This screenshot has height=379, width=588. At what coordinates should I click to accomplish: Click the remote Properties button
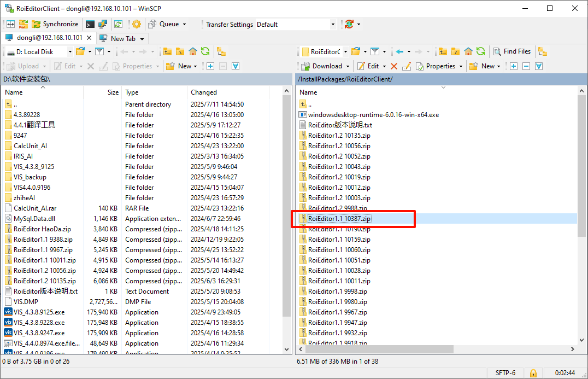(x=436, y=66)
